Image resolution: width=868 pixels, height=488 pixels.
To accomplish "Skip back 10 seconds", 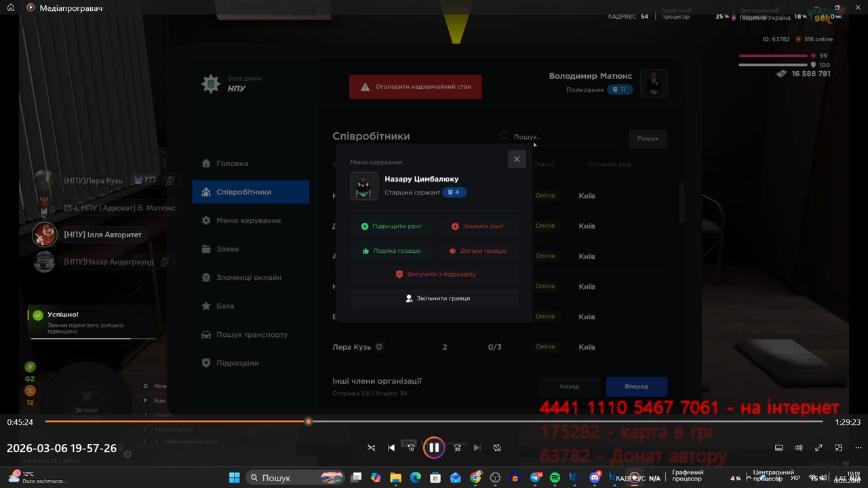I will click(411, 448).
